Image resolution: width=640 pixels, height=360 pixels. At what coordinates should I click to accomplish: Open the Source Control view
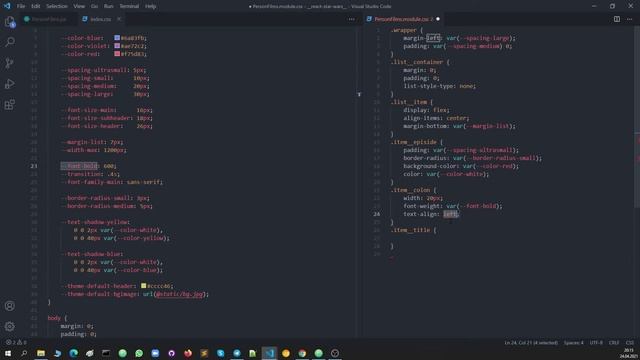[10, 63]
